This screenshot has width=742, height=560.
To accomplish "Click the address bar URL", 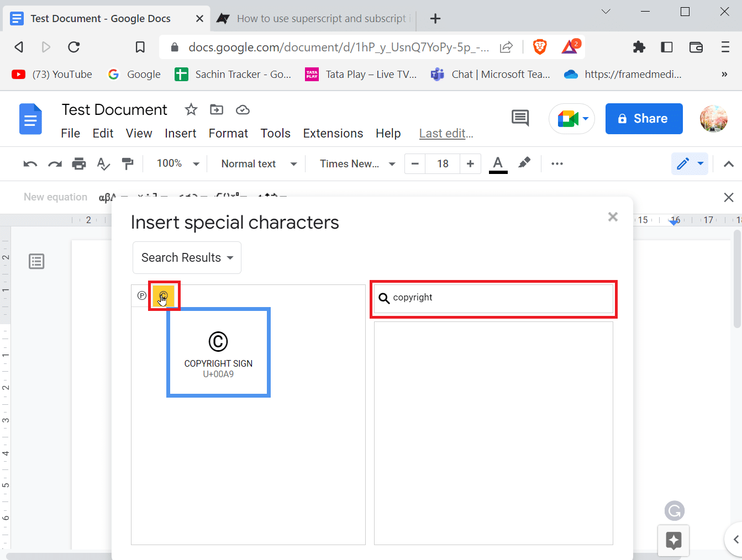I will coord(339,47).
